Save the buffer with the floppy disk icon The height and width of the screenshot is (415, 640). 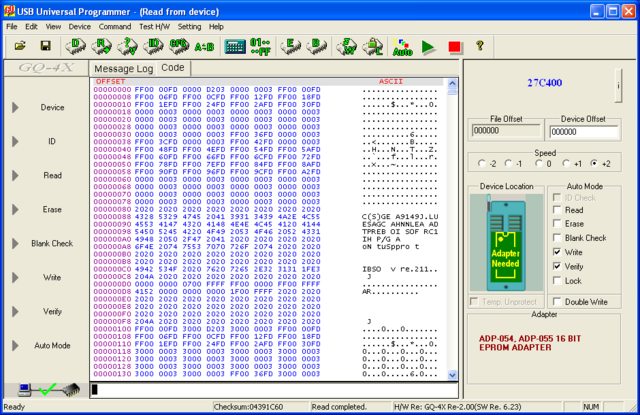point(45,46)
